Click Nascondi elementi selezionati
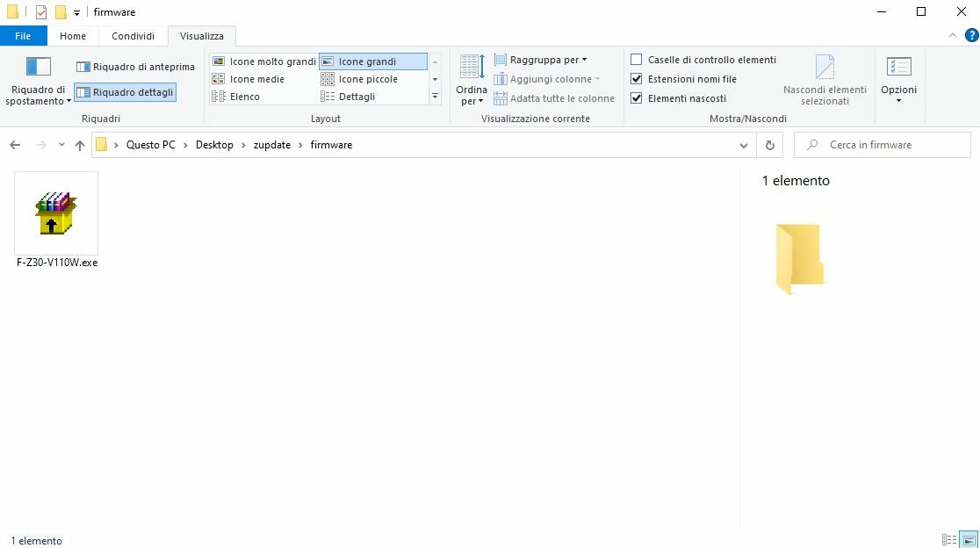The width and height of the screenshot is (980, 548). pos(825,80)
